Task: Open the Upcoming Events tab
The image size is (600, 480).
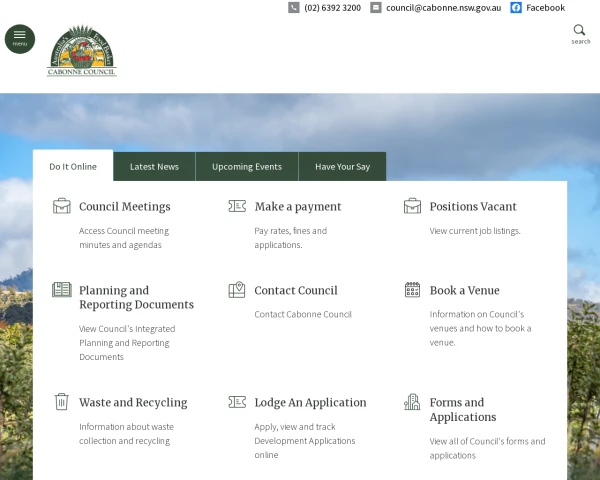Action: point(247,166)
